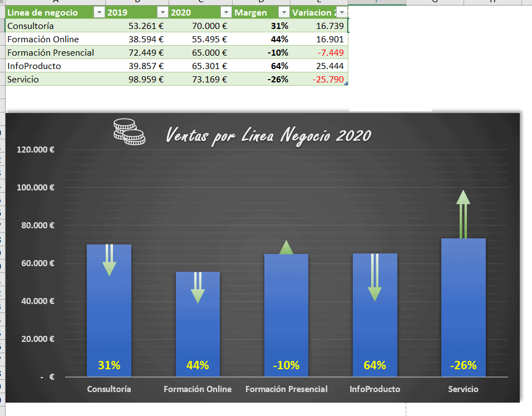Viewport: 532px width, 416px height.
Task: Select the 31% margin table cell
Action: pos(261,26)
